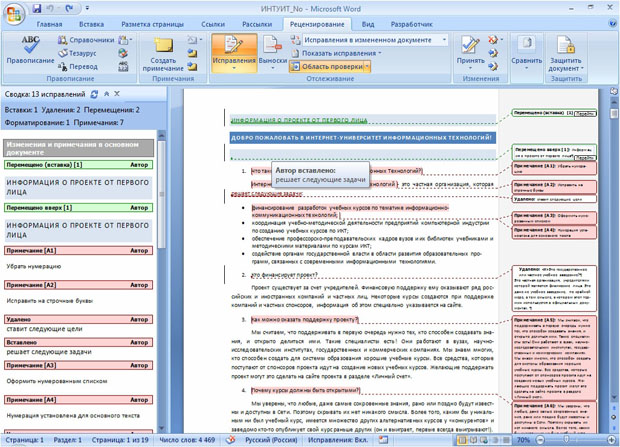Switch to the Вставка tab

[91, 24]
